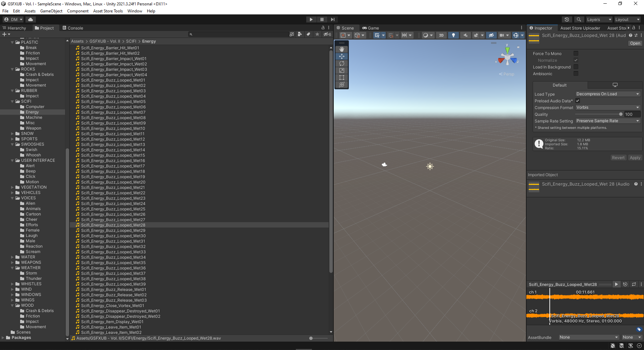Image resolution: width=644 pixels, height=350 pixels.
Task: Open the global search magnifier icon
Action: 579,19
